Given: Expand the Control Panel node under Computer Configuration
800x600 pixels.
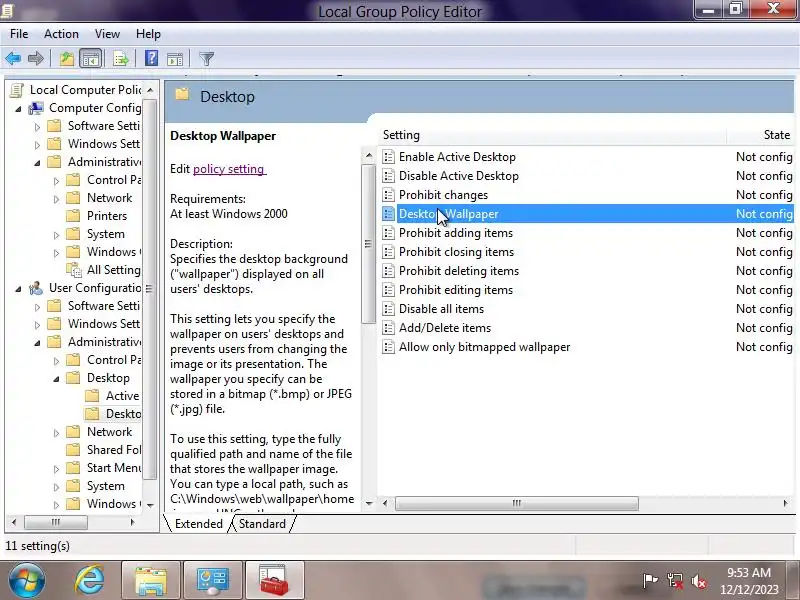Looking at the screenshot, I should [56, 181].
